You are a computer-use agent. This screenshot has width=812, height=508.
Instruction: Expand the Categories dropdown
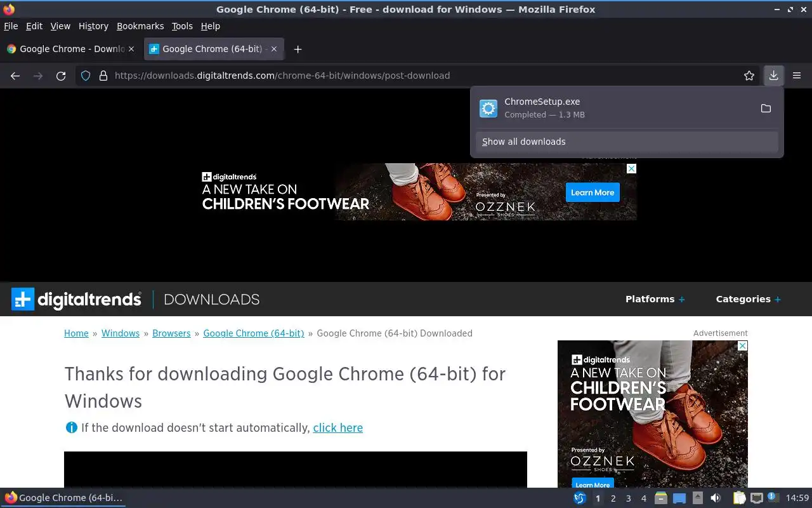click(x=749, y=299)
